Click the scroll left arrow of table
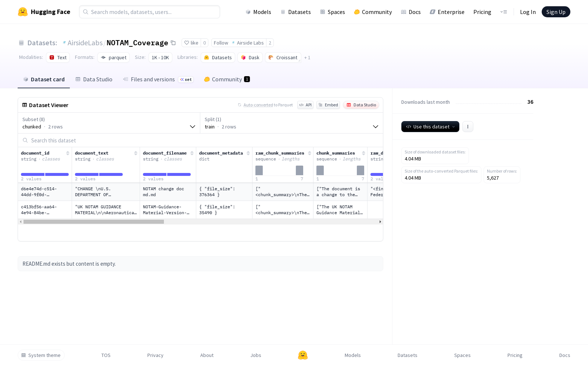Screen dimensions: 588x368 [21, 222]
